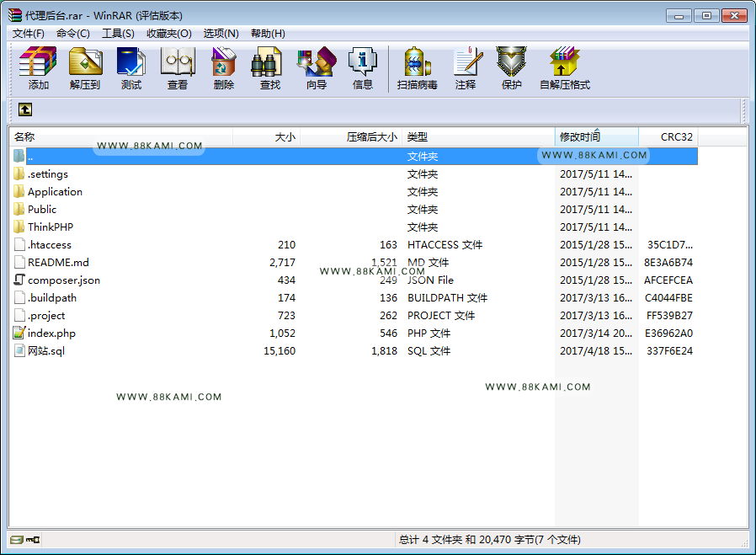Viewport: 756px width, 555px height.
Task: Click the Find (查找) binoculars icon
Action: coord(267,61)
